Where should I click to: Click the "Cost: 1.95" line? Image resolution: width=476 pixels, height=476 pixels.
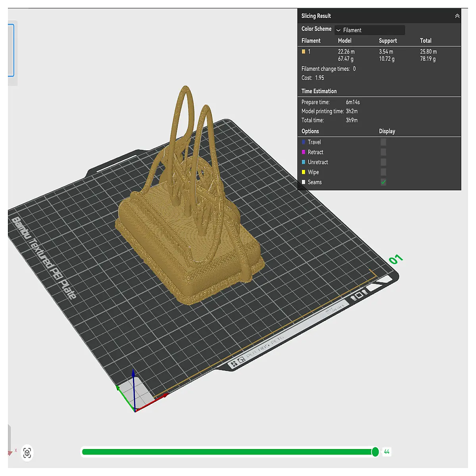click(313, 78)
